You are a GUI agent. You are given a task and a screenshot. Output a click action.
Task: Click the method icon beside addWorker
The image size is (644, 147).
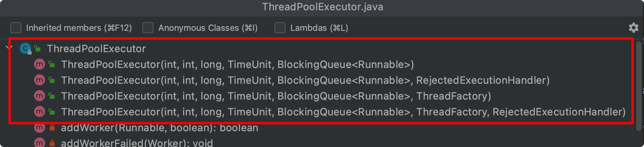pos(40,128)
